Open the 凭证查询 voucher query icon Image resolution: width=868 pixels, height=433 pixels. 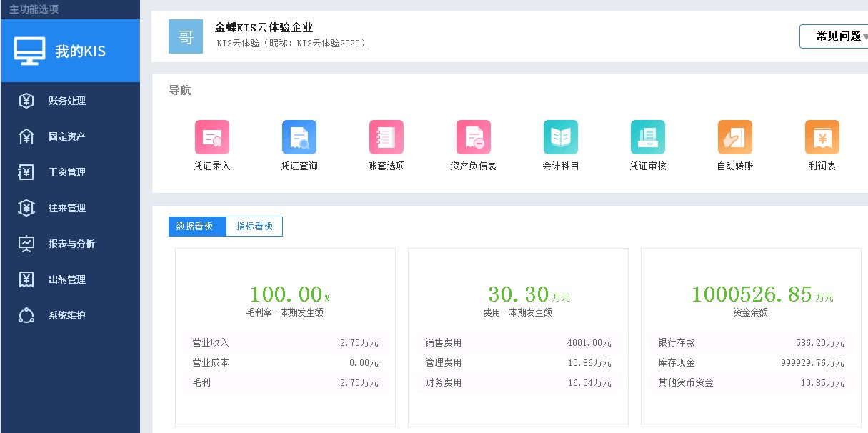point(299,137)
